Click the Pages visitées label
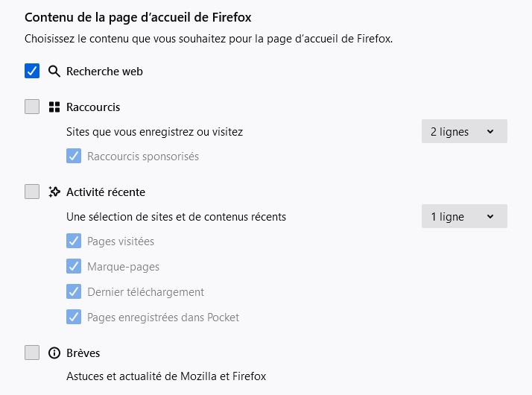The image size is (532, 395). [121, 241]
